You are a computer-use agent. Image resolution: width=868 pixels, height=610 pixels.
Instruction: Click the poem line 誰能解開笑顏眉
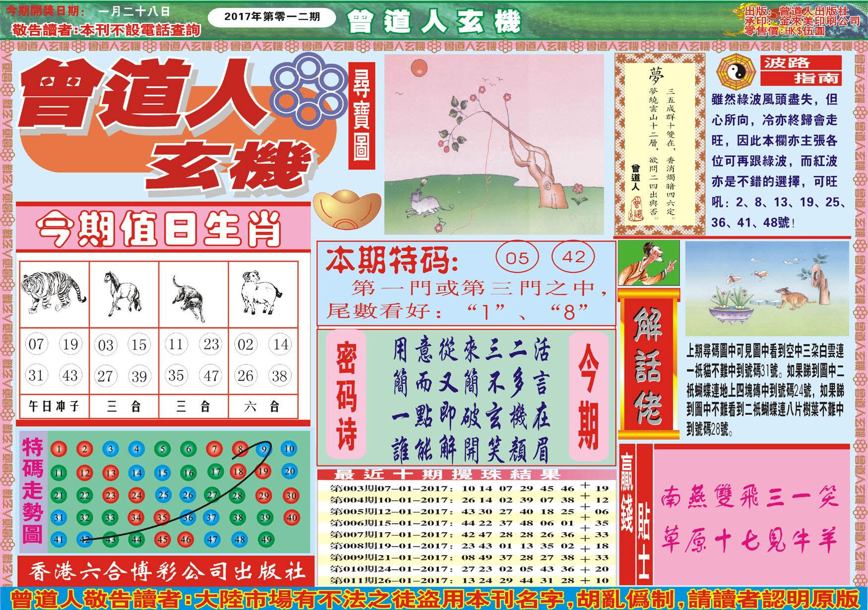click(x=471, y=450)
